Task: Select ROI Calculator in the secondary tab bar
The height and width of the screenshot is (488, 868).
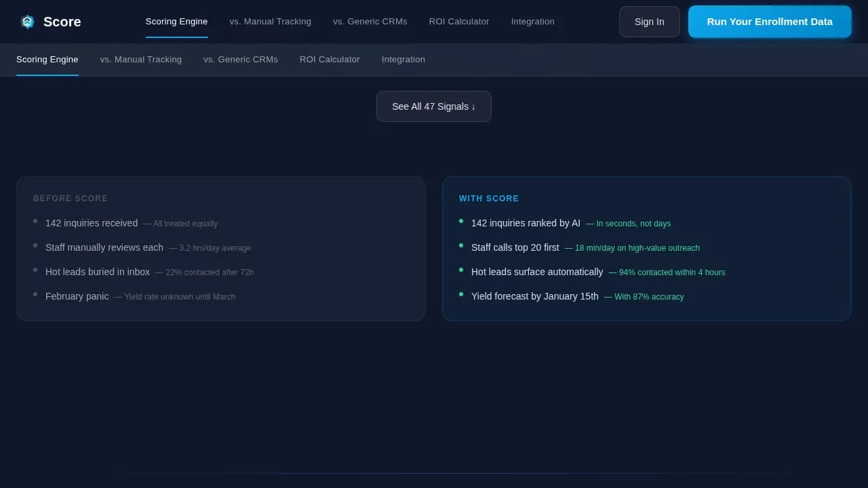Action: 330,59
